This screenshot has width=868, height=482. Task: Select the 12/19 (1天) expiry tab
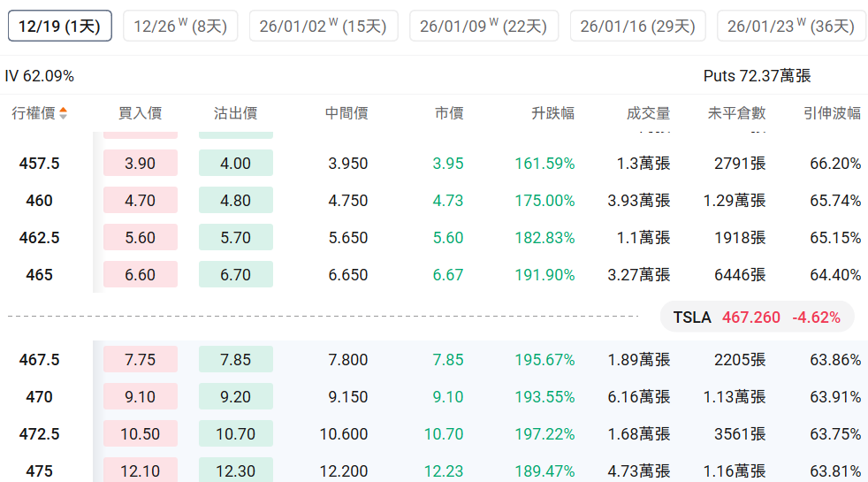60,27
